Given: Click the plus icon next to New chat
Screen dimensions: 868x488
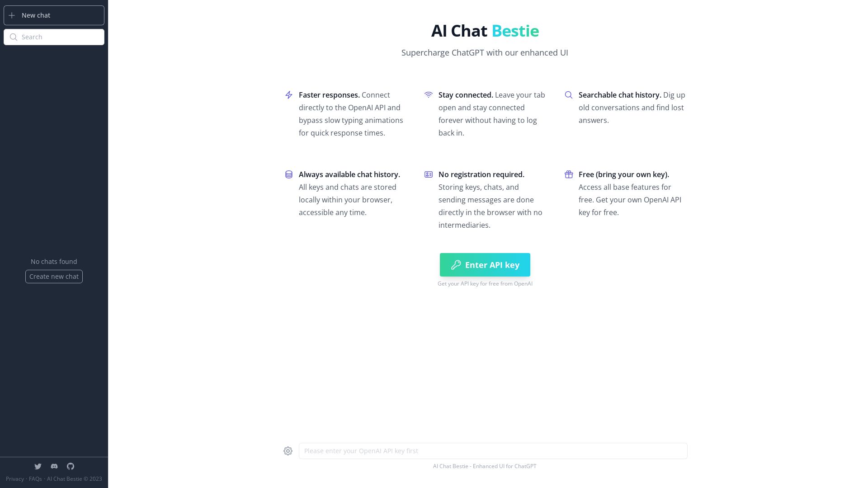Looking at the screenshot, I should 12,15.
